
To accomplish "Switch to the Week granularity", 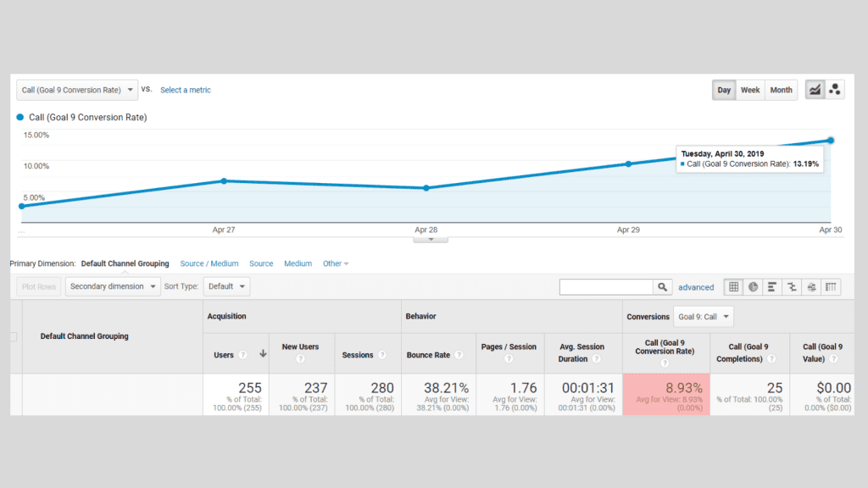I will 750,90.
